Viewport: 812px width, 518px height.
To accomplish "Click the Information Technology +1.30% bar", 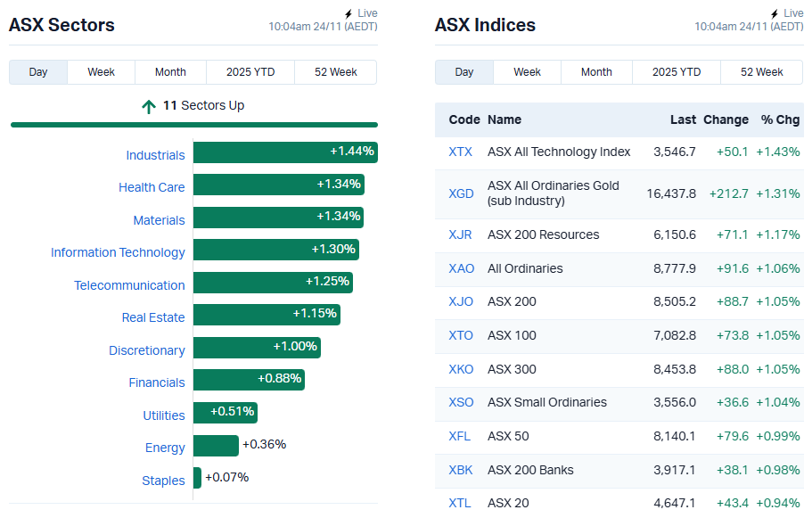I will 276,250.
